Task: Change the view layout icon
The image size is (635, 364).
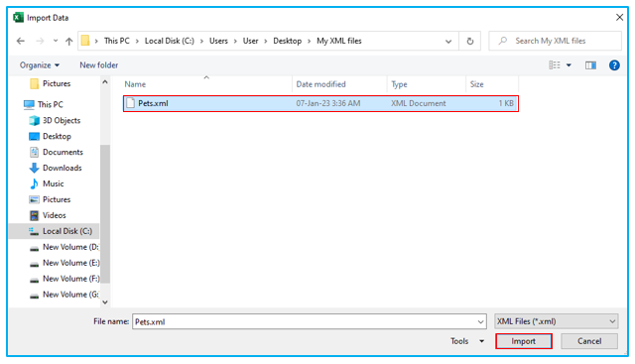Action: 555,65
